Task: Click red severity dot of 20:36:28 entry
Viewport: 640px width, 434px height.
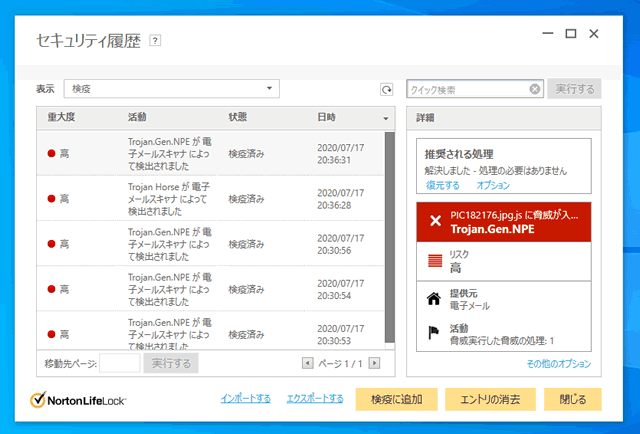Action: click(51, 199)
